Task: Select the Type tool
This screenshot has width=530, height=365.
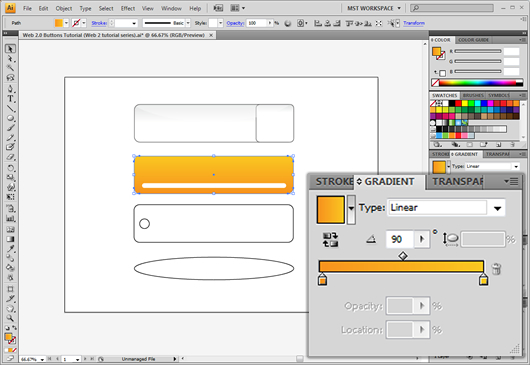Action: click(x=10, y=99)
